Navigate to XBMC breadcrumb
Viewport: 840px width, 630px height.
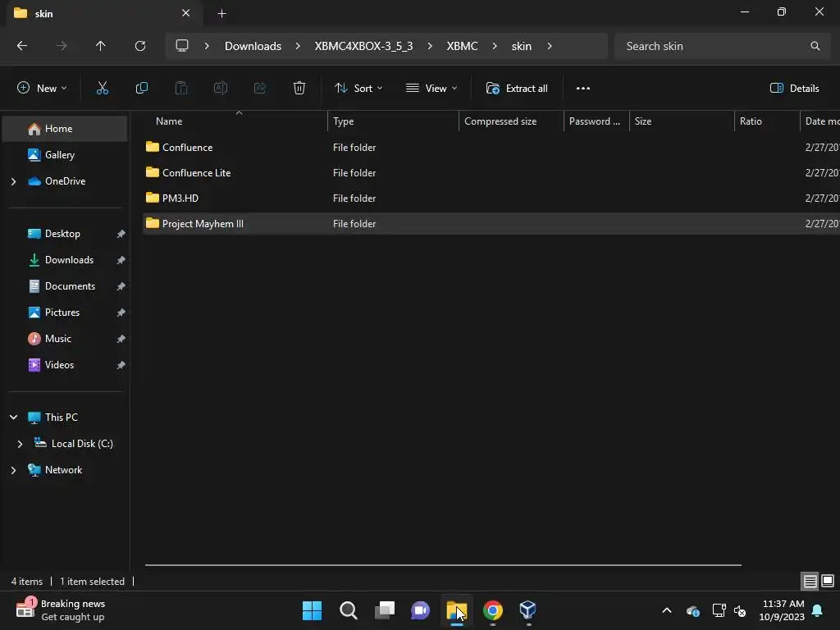tap(462, 46)
